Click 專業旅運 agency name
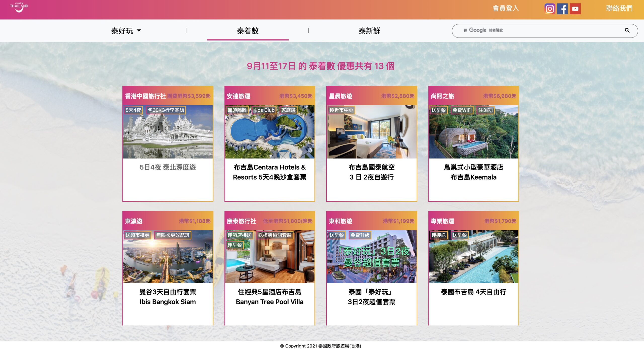 (442, 221)
